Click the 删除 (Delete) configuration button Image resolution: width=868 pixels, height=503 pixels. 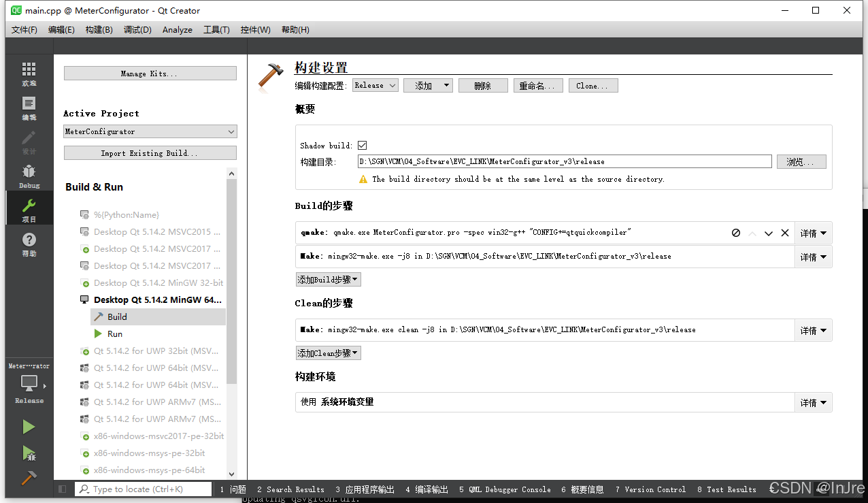pyautogui.click(x=483, y=85)
